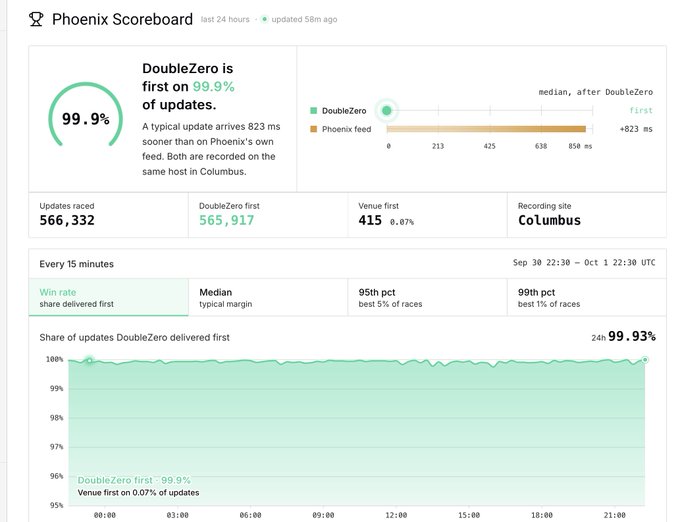The image size is (680, 522).
Task: Click the 'updated 58m ago' text
Action: [x=304, y=20]
